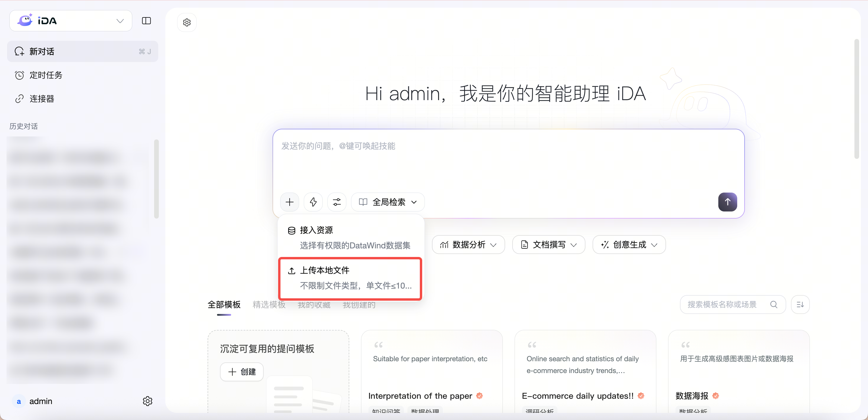Screen dimensions: 868x420
Task: Expand the 数据分析 dropdown
Action: point(468,244)
